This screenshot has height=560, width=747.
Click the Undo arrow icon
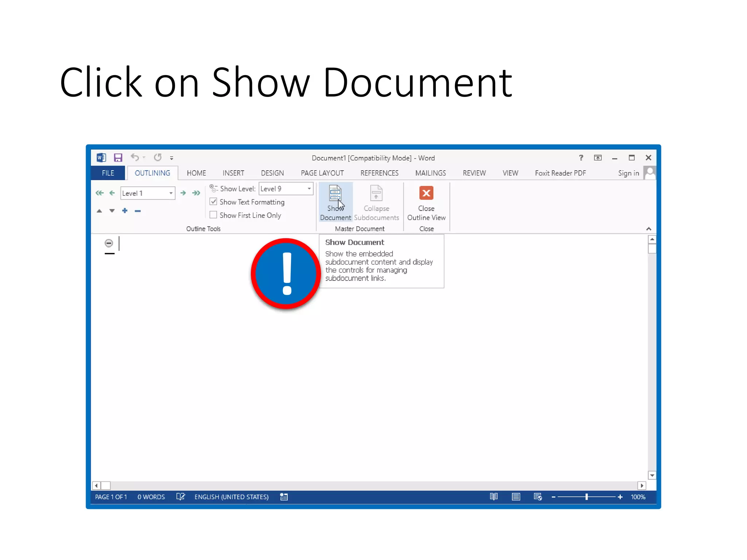[135, 157]
